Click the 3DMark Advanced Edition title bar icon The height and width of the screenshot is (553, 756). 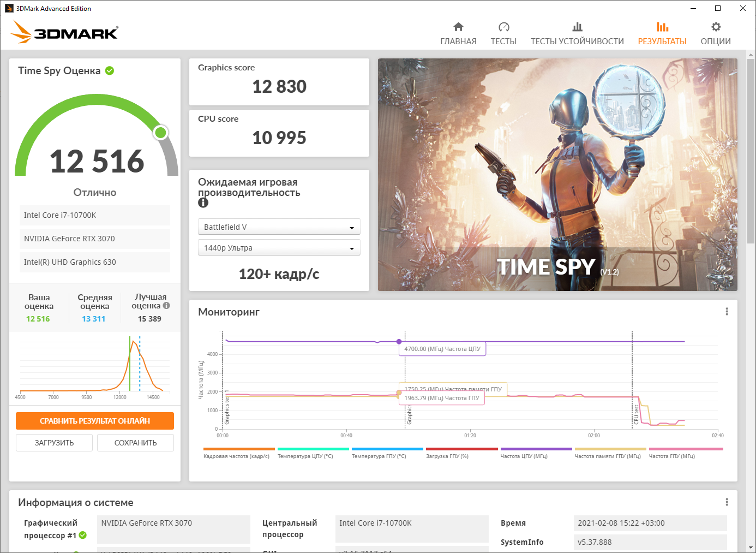coord(9,8)
